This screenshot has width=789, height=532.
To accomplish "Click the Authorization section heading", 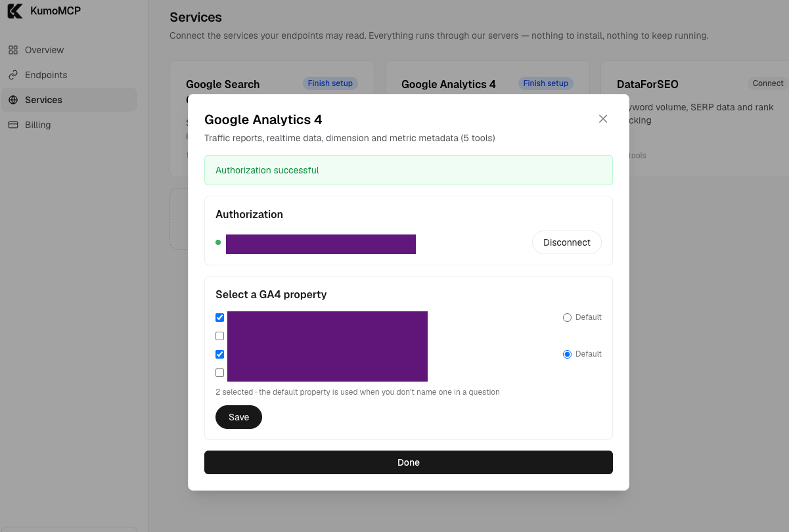I will (249, 214).
